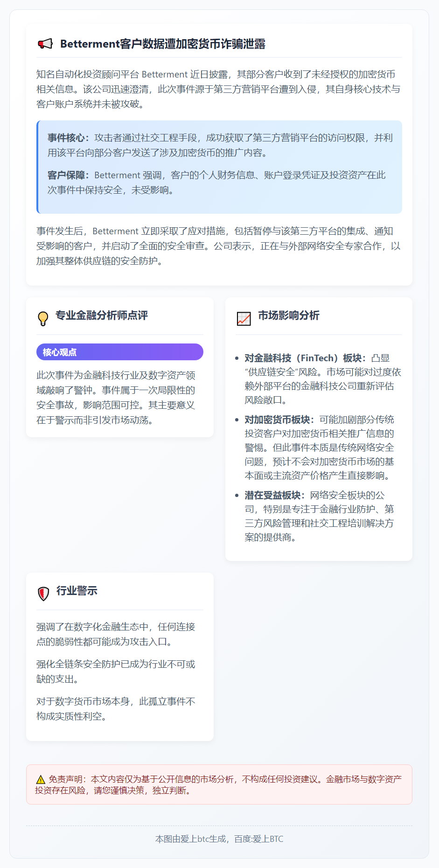Click the 核心观点 purple badge
439x868 pixels.
click(x=120, y=352)
